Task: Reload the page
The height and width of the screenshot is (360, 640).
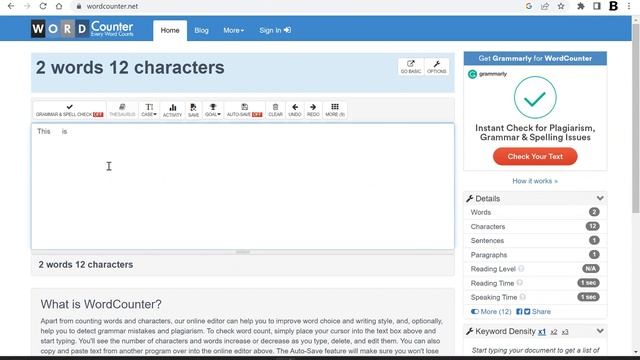Action: pyautogui.click(x=43, y=6)
